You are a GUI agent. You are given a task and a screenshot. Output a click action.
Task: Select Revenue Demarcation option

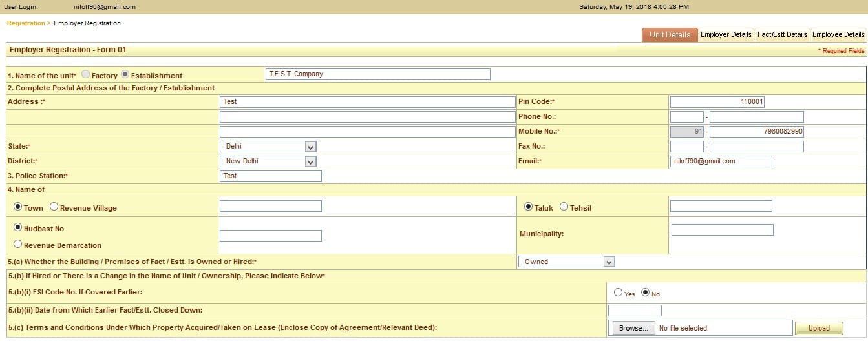point(18,245)
